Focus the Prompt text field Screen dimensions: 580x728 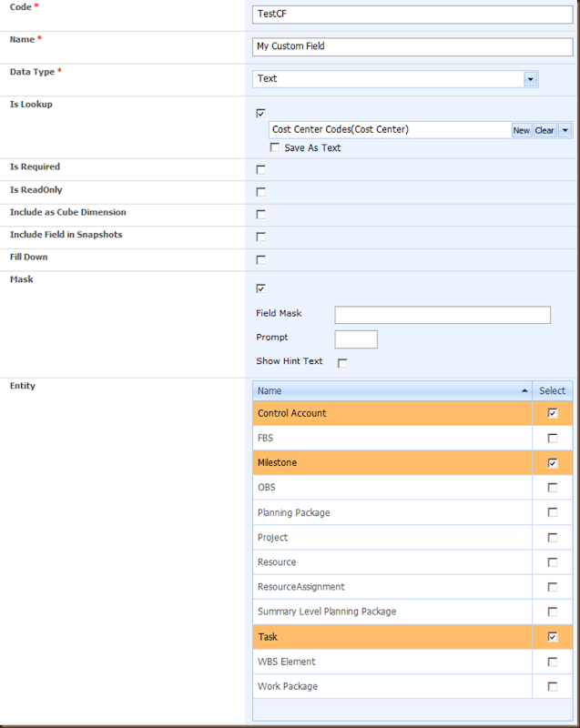356,339
